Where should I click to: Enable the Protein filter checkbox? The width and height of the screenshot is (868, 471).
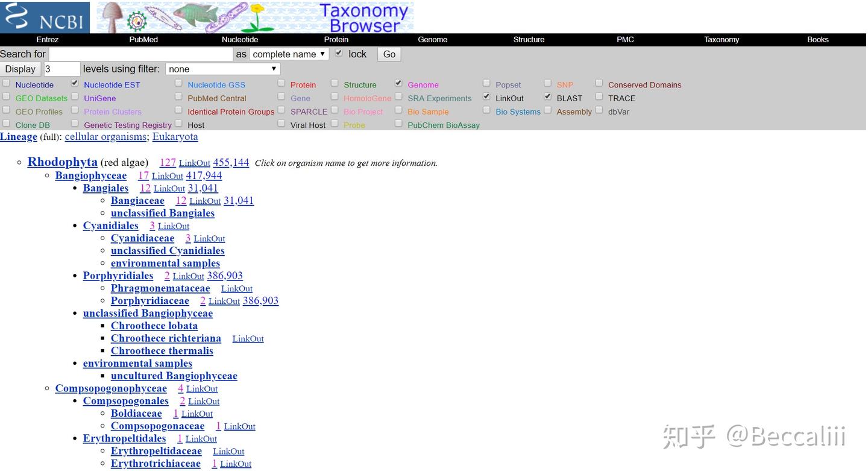(x=281, y=83)
